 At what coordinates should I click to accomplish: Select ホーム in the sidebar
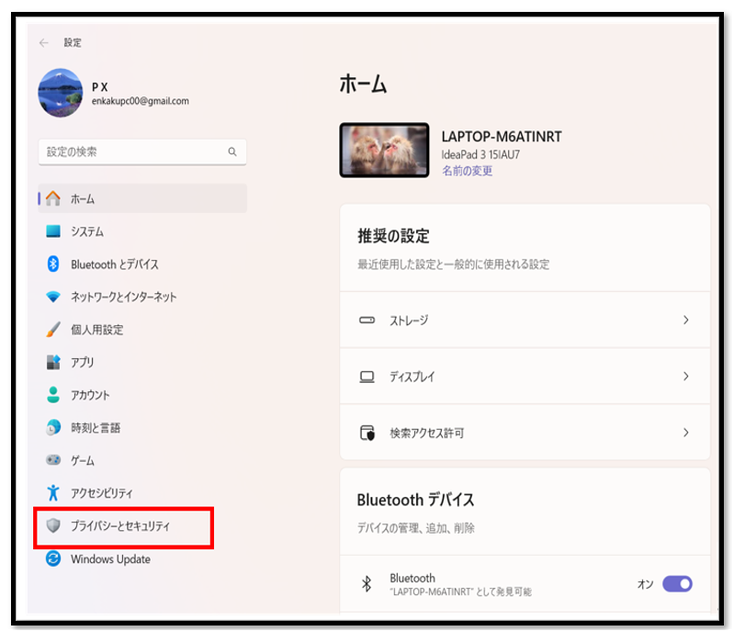[142, 198]
